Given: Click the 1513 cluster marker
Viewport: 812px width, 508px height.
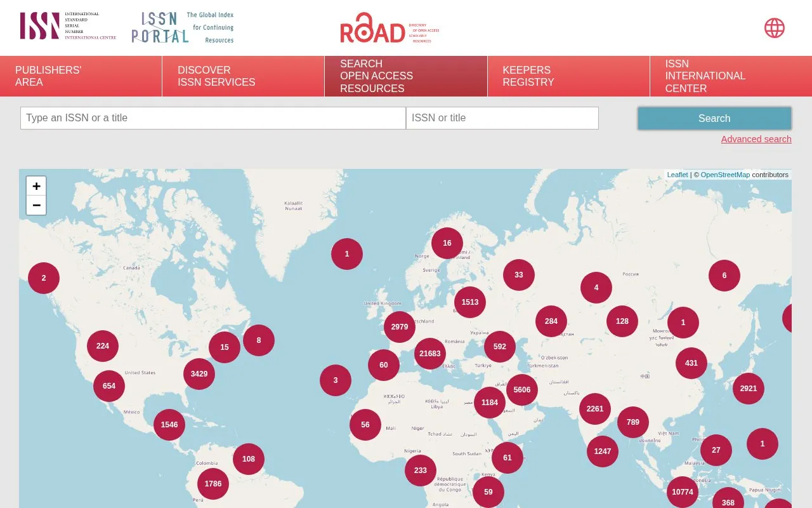Looking at the screenshot, I should coord(470,302).
